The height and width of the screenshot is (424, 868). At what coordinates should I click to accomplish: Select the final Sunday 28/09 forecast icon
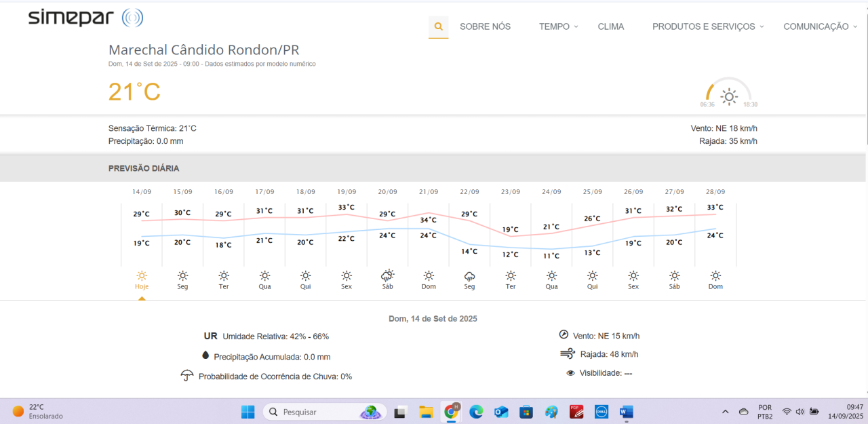tap(715, 275)
